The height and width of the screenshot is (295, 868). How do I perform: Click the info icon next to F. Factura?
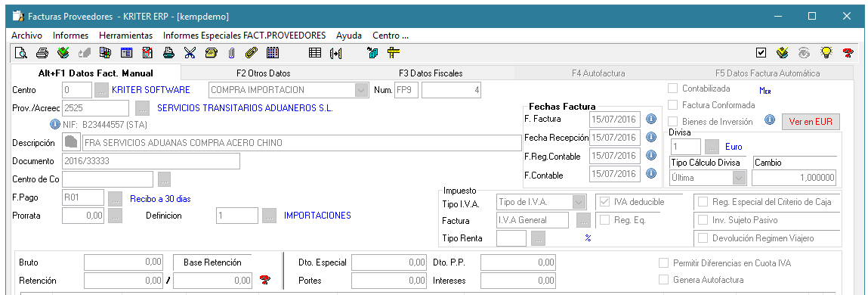[x=651, y=119]
